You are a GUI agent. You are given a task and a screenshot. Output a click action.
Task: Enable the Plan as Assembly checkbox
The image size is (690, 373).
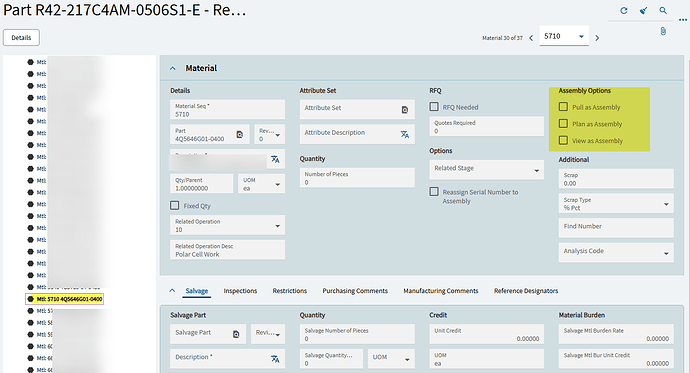563,124
